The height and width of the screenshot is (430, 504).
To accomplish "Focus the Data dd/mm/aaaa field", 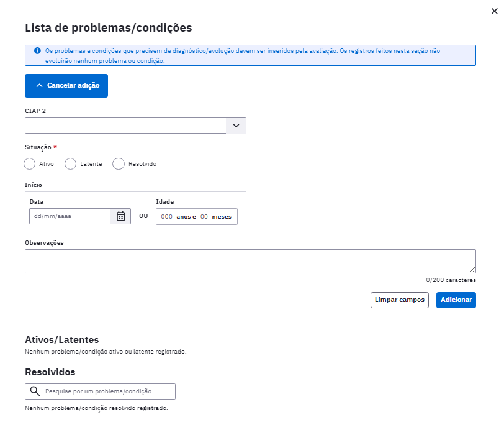I will point(70,216).
